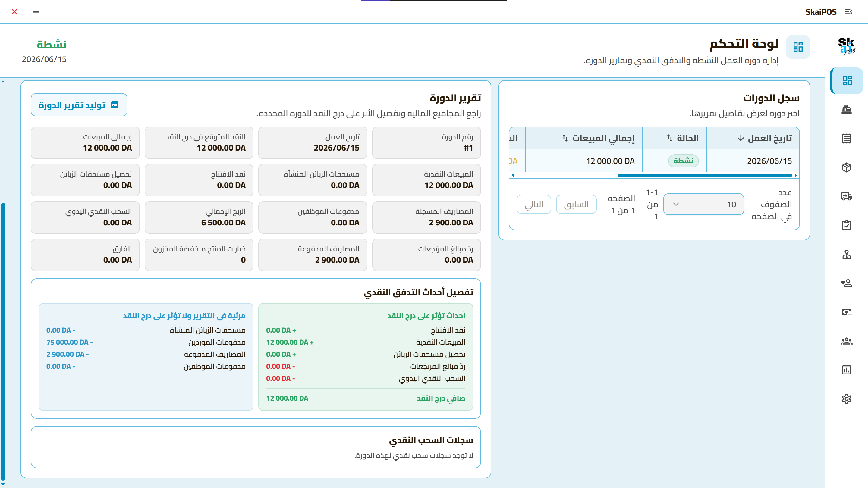868x488 pixels.
Task: Open the receipt list icon in sidebar
Action: pyautogui.click(x=846, y=139)
